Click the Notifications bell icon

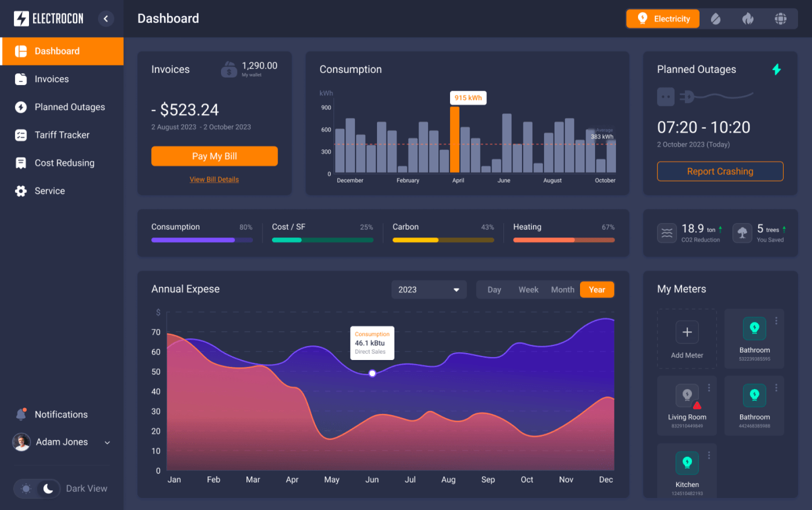click(21, 414)
